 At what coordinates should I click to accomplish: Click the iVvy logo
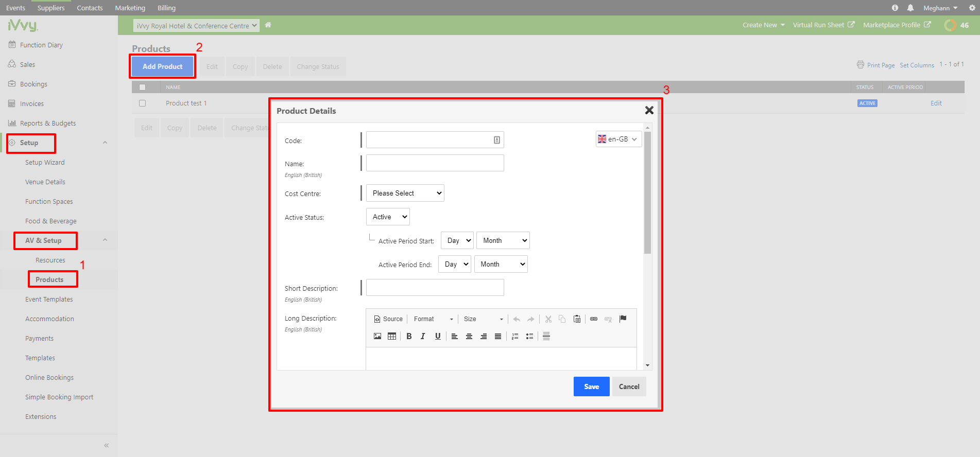coord(23,25)
